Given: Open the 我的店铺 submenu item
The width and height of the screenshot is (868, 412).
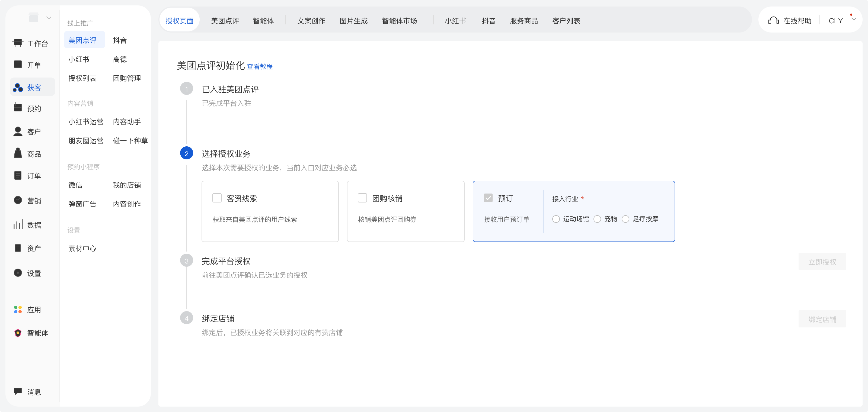Looking at the screenshot, I should coord(127,185).
